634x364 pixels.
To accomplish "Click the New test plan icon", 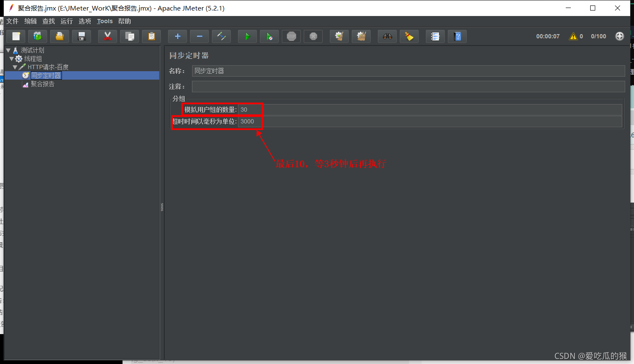I will click(16, 36).
